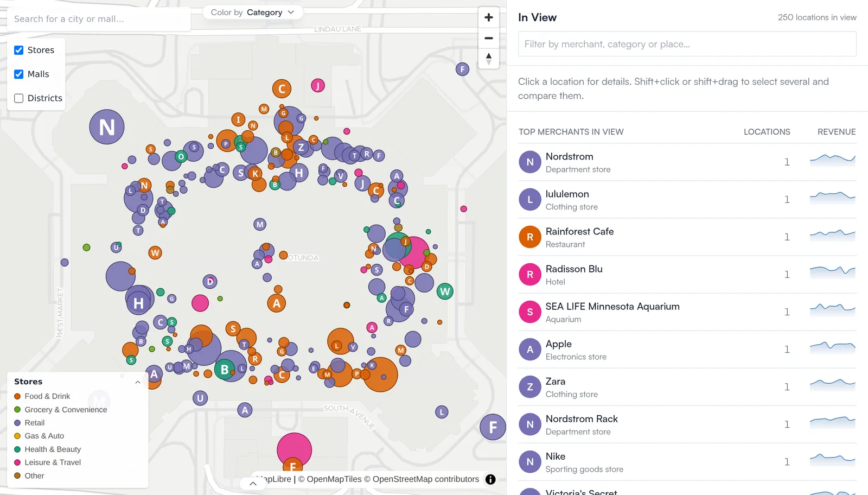Zoom in on the map

pyautogui.click(x=488, y=17)
